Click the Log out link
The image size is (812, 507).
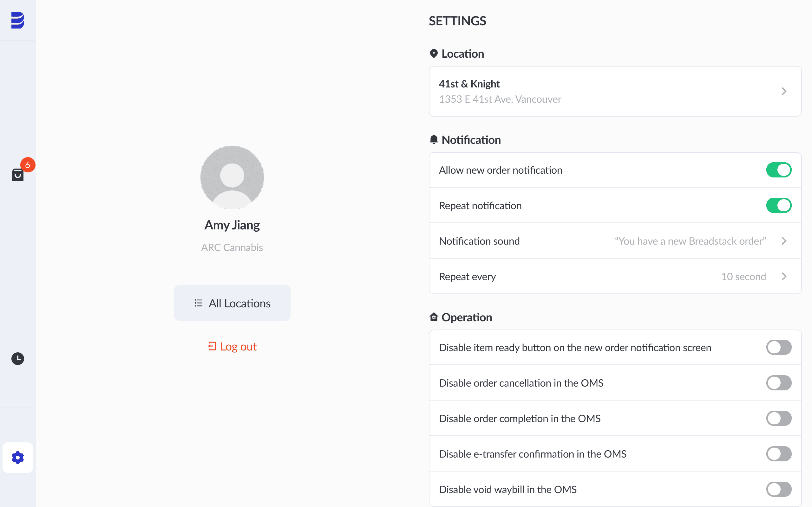click(x=232, y=346)
